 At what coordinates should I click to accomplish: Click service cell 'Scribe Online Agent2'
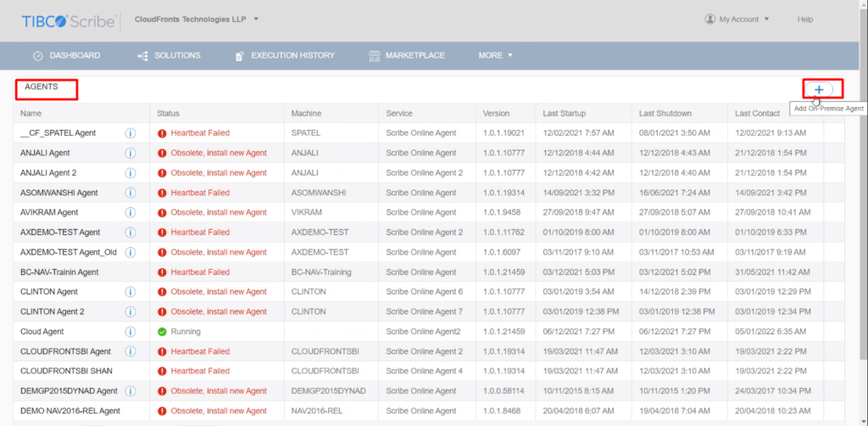tap(423, 332)
